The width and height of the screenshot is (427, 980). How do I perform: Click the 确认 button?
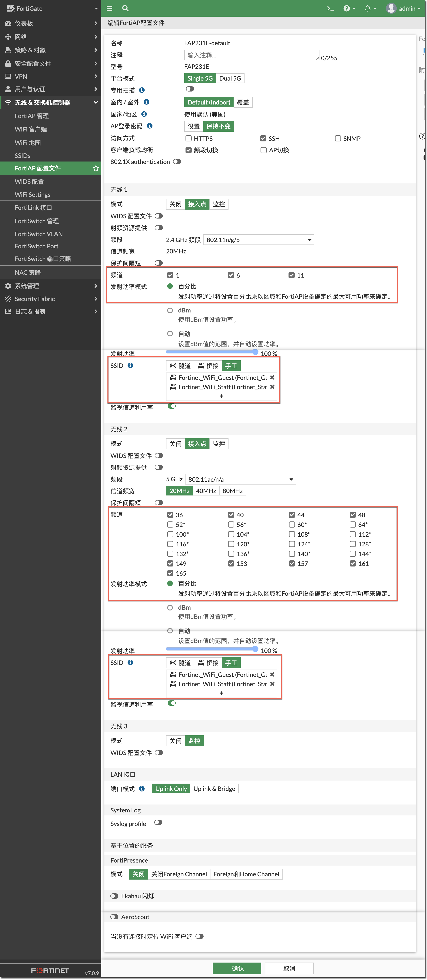coord(237,968)
